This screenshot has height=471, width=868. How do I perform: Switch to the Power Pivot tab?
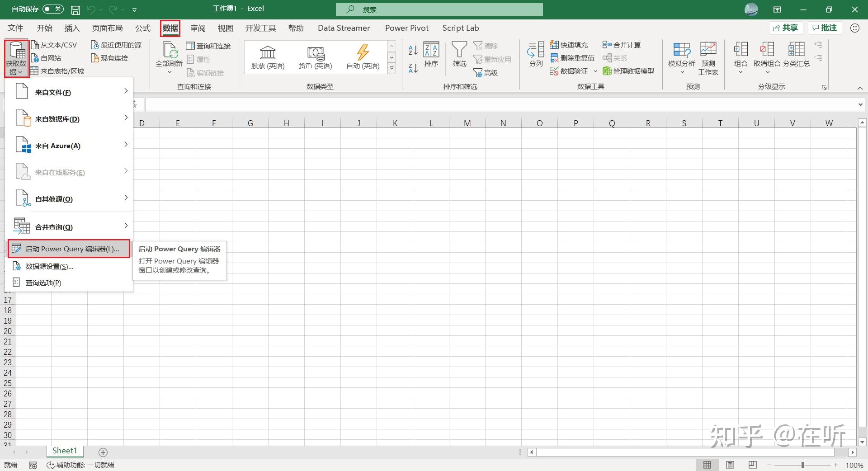click(406, 28)
